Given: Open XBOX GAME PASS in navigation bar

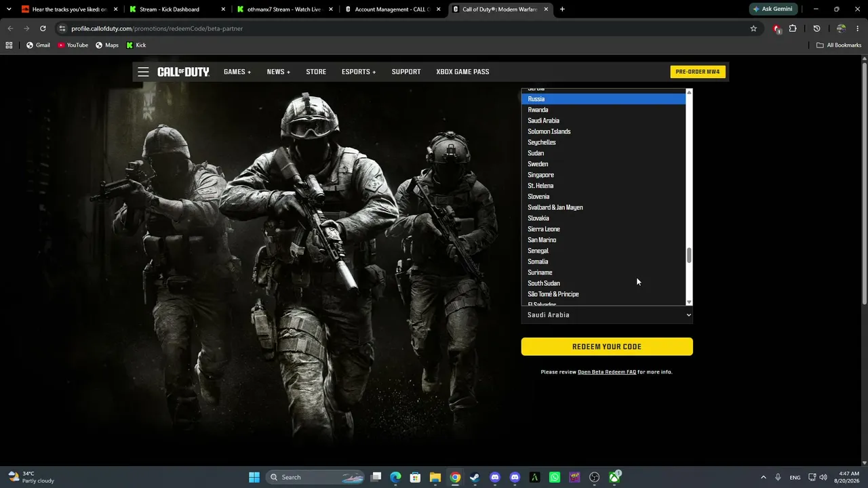Looking at the screenshot, I should [462, 72].
